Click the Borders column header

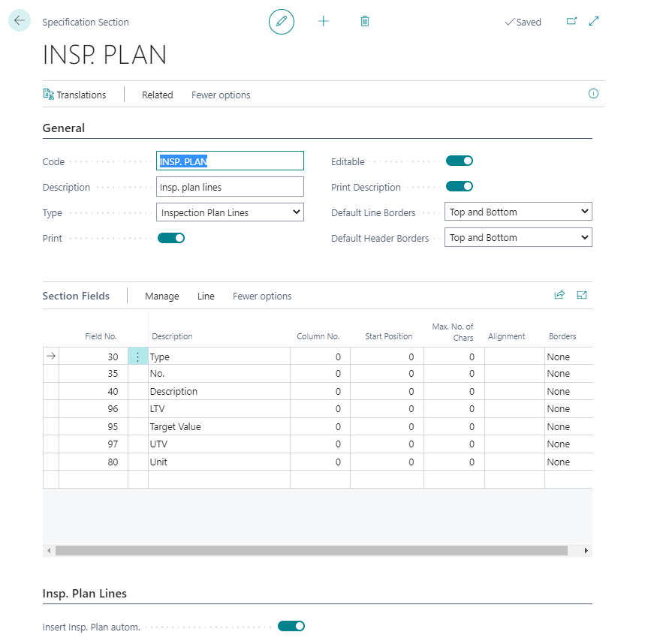click(x=562, y=336)
